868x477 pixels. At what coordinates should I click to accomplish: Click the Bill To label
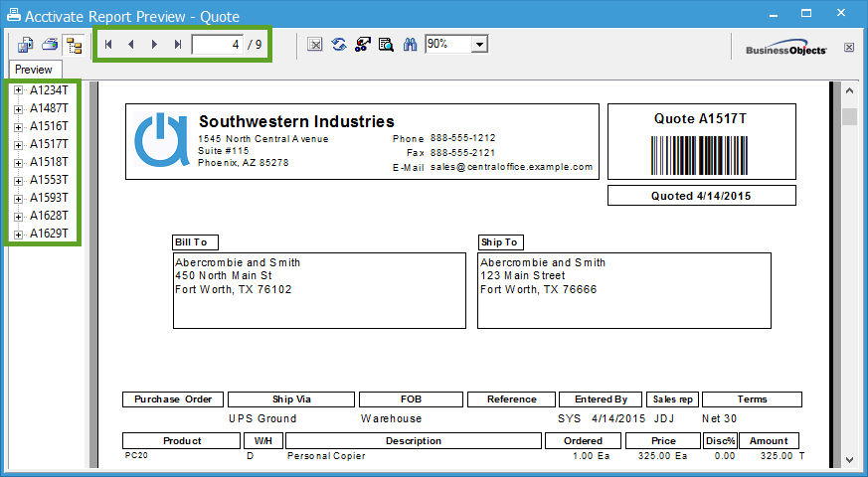pos(195,242)
